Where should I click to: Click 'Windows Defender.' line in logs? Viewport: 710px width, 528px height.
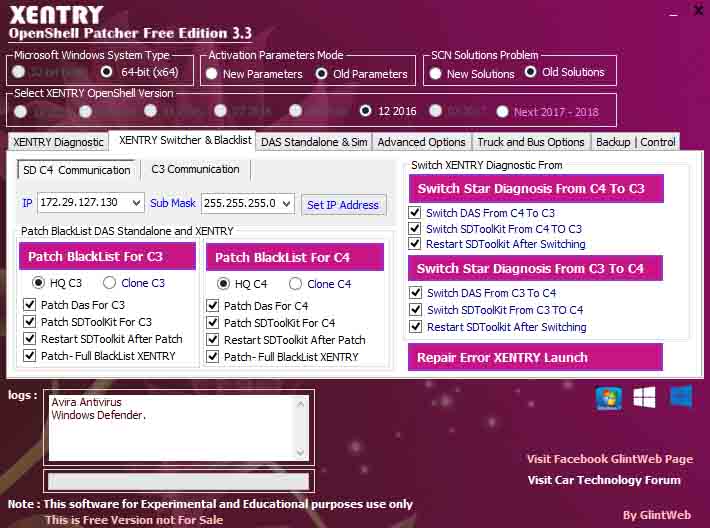[98, 415]
